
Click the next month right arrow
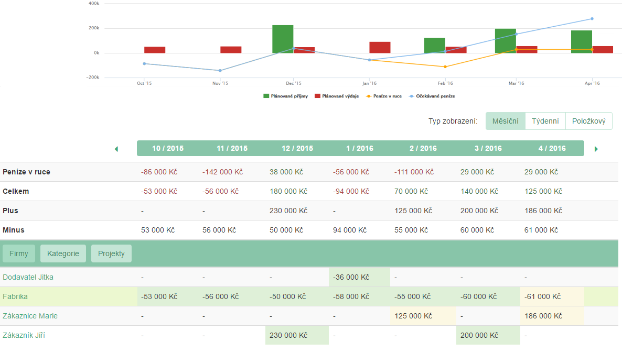coord(596,149)
